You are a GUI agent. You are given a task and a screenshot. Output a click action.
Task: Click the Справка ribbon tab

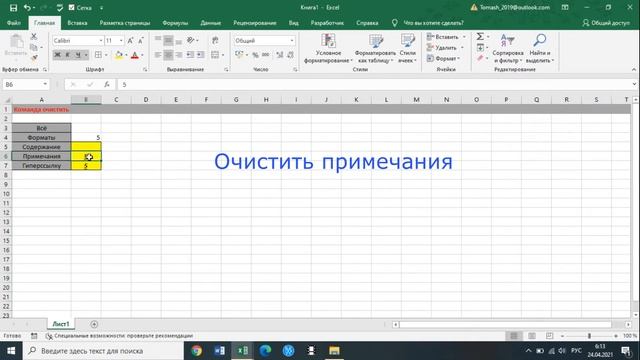tap(367, 23)
